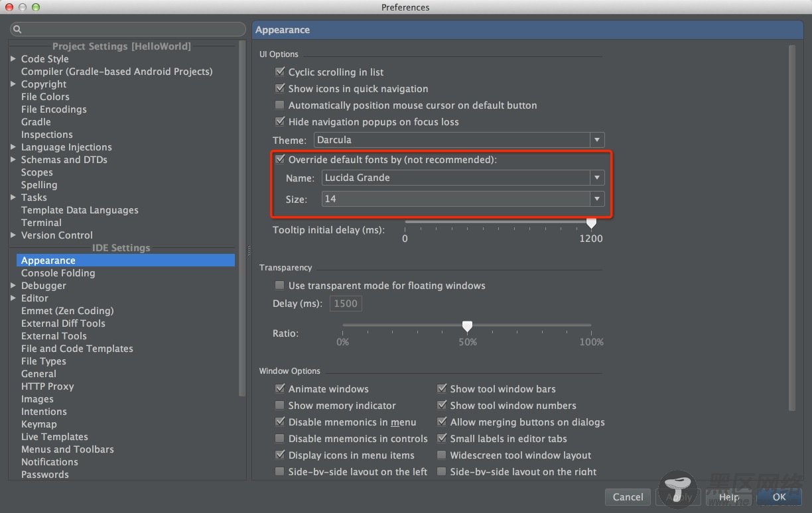
Task: Uncheck Override default fonts checkbox
Action: pyautogui.click(x=279, y=159)
